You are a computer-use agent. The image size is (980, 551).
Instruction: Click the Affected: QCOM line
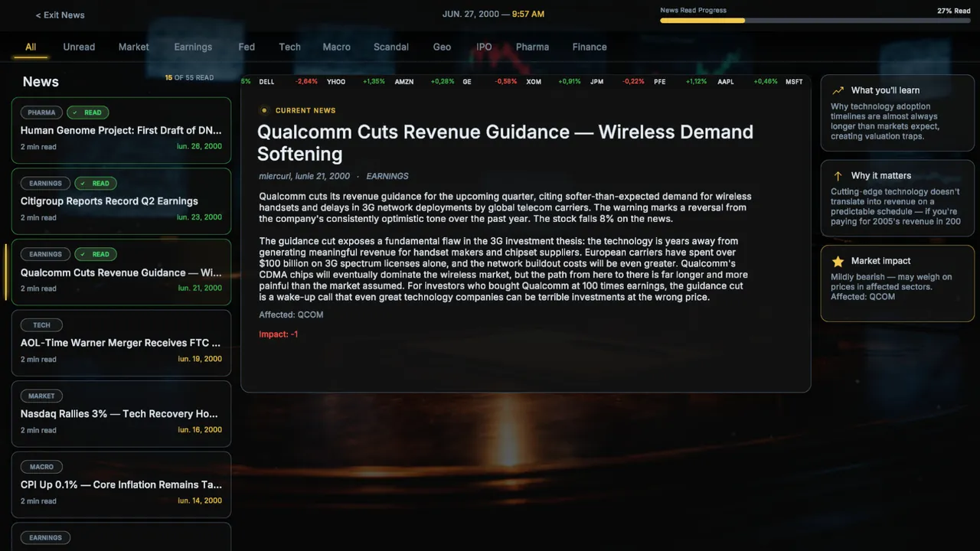[x=291, y=315]
